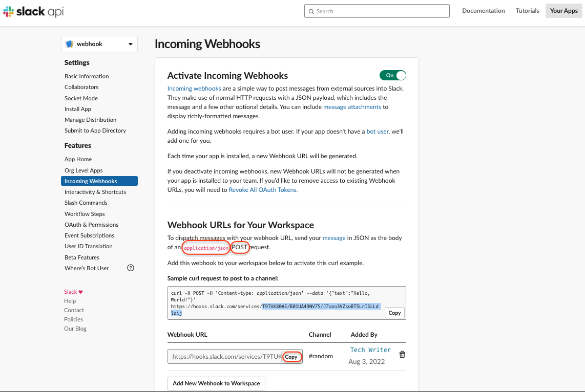
Task: Click the heart icon next to Slack
Action: [x=80, y=292]
